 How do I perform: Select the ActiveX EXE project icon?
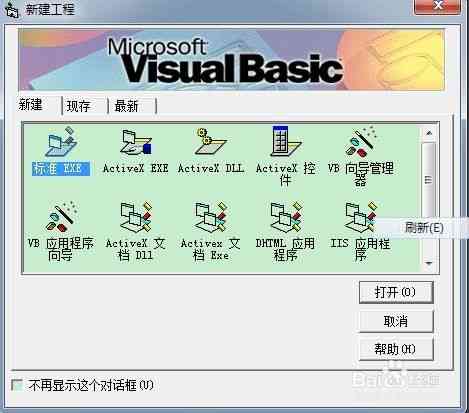[136, 142]
